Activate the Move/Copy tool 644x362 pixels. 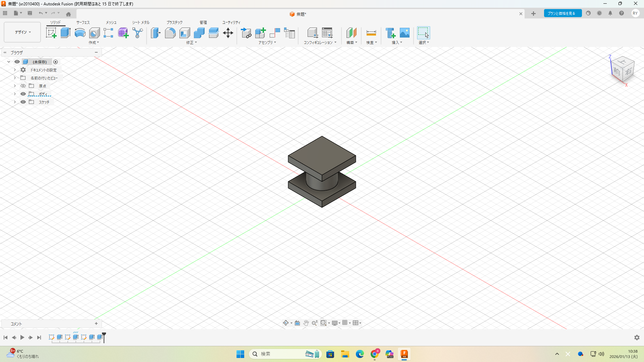(228, 33)
